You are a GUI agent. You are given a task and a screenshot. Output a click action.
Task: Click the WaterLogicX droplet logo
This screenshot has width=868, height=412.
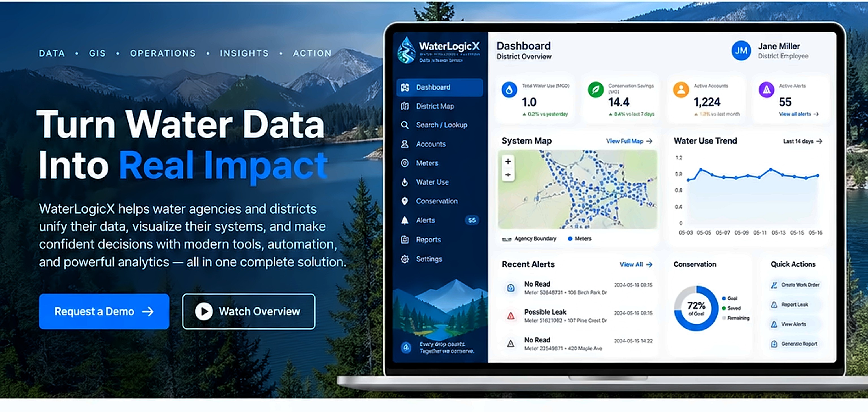click(406, 51)
